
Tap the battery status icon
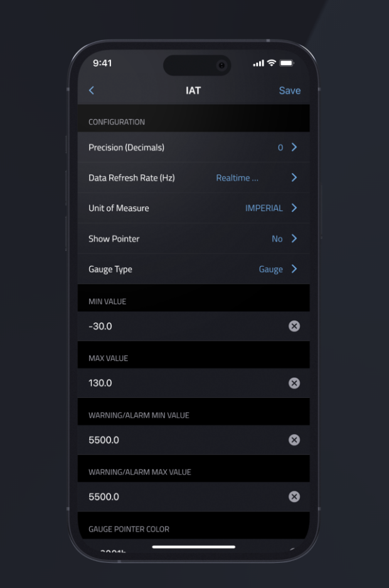tap(287, 63)
